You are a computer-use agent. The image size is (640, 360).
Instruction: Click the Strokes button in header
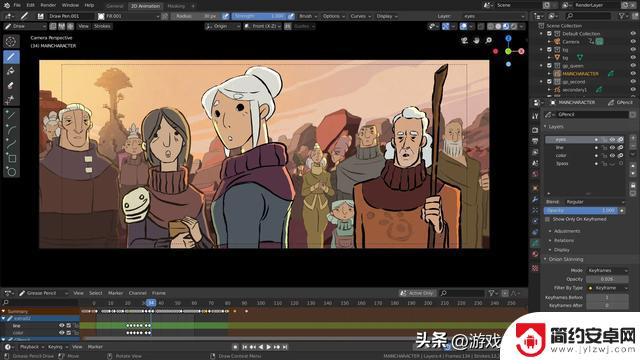click(x=102, y=26)
